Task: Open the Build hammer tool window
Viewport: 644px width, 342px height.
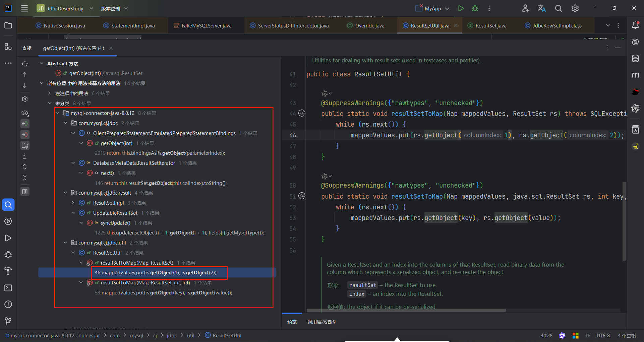Action: [8, 271]
